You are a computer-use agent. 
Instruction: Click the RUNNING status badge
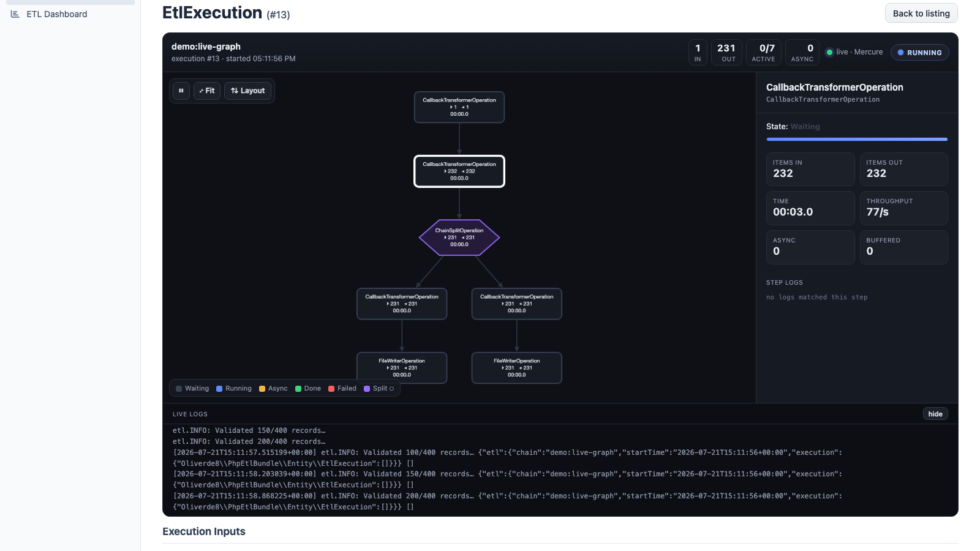(920, 53)
